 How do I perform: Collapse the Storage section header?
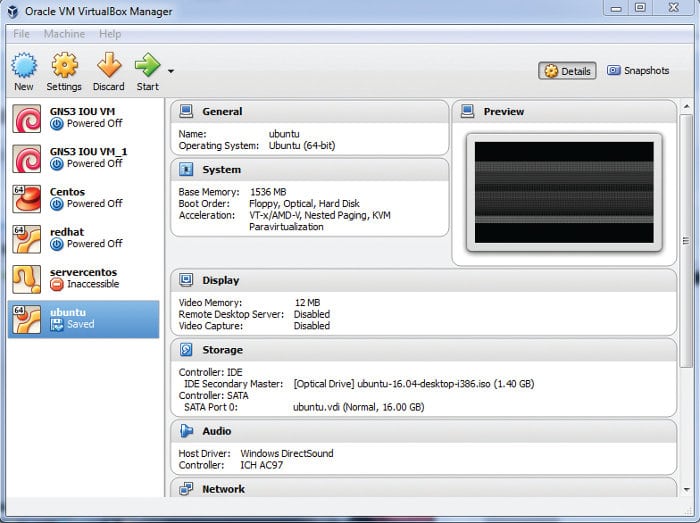[x=222, y=350]
